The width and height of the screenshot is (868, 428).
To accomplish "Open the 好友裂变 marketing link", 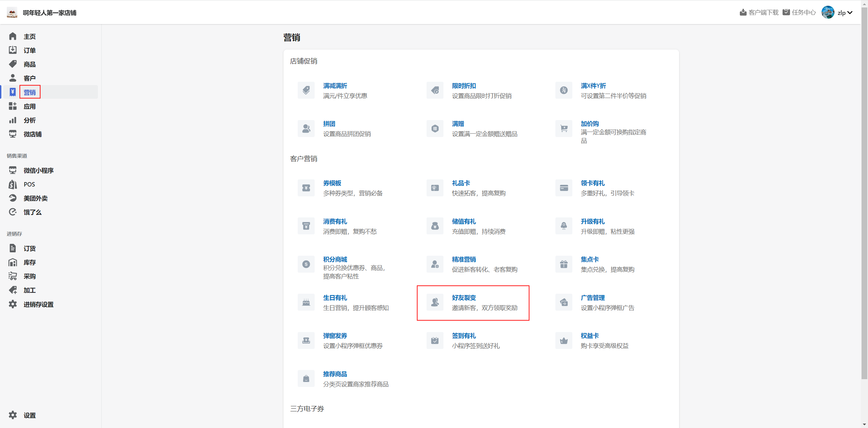I will [x=463, y=297].
